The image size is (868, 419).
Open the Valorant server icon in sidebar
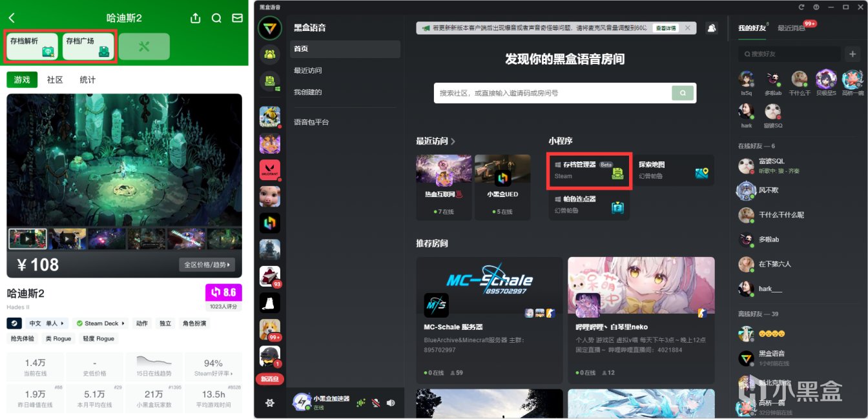point(269,169)
